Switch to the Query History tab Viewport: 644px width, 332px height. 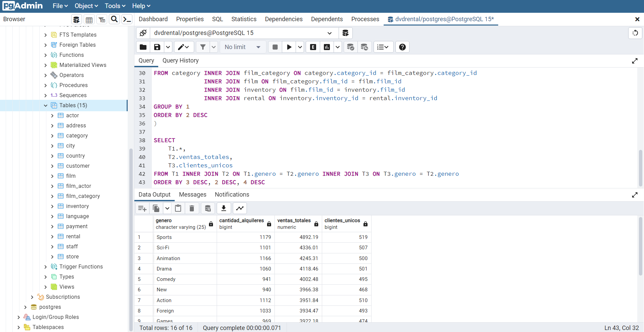180,60
